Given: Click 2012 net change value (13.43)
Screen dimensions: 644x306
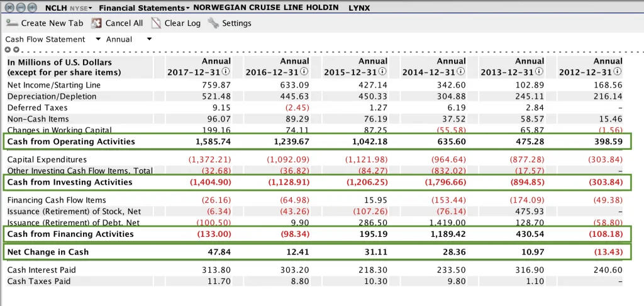Looking at the screenshot, I should 608,252.
